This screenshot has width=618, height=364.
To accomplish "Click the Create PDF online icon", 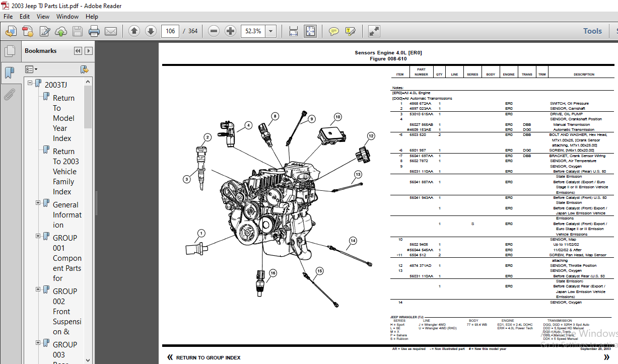I will [28, 31].
